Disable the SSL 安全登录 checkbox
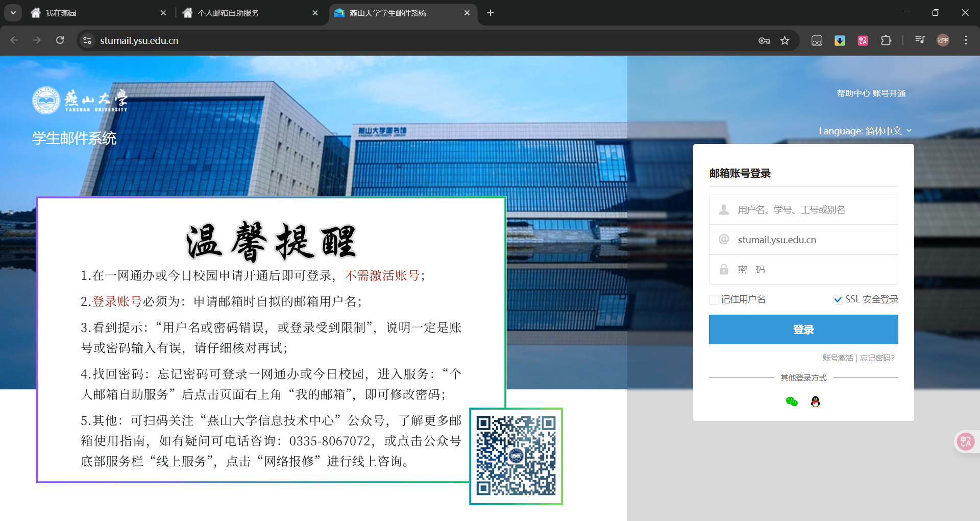This screenshot has width=980, height=521. pos(837,299)
